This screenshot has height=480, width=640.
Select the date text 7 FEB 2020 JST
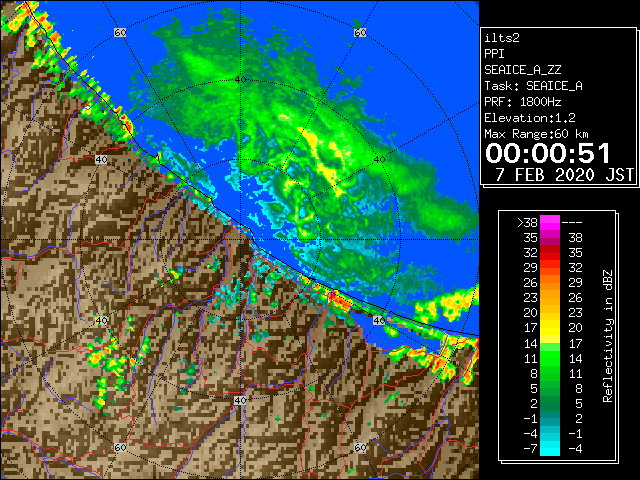pyautogui.click(x=564, y=175)
